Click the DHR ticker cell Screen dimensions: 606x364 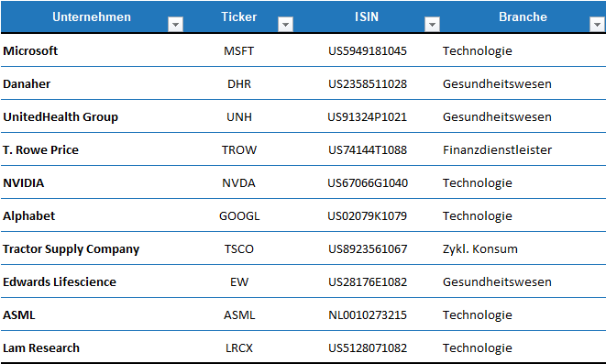click(239, 83)
